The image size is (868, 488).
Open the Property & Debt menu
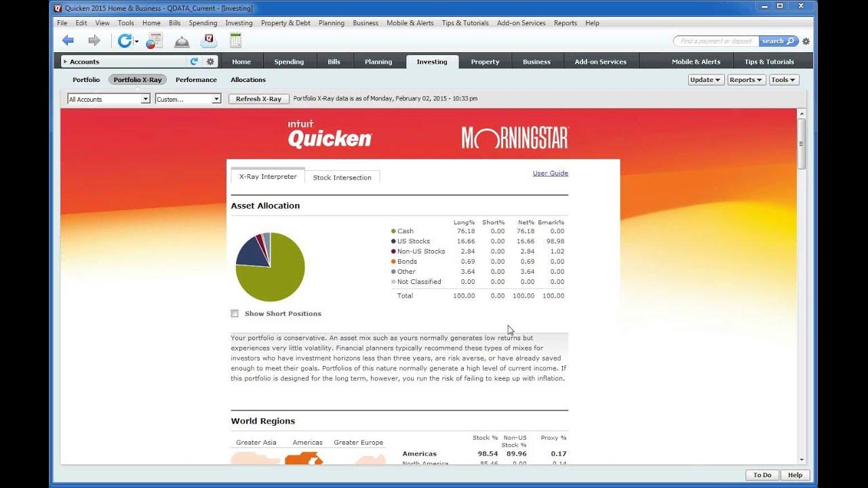click(285, 23)
